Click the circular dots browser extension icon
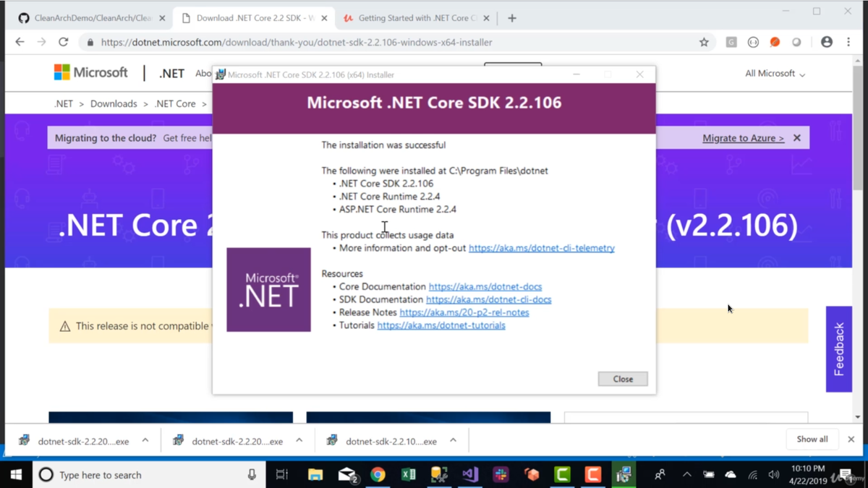This screenshot has height=488, width=868. point(753,42)
